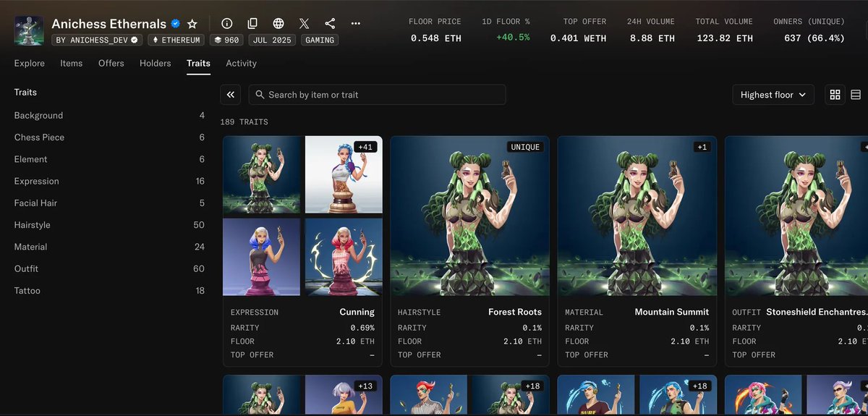
Task: Open the website globe icon
Action: (278, 24)
